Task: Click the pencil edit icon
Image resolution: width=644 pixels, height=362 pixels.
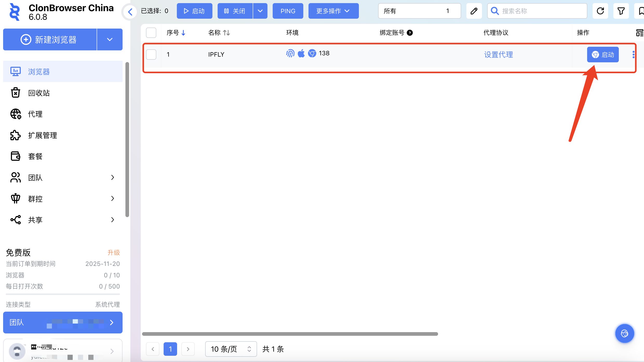Action: pyautogui.click(x=474, y=11)
